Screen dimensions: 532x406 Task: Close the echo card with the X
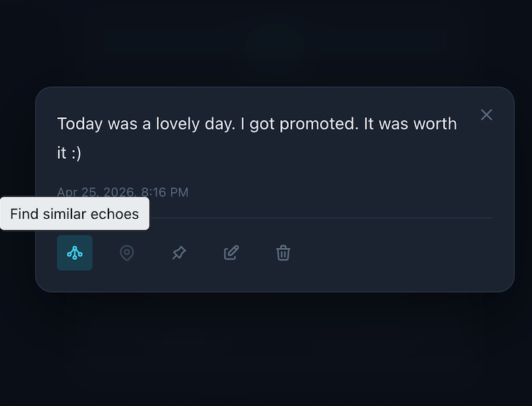(x=486, y=115)
